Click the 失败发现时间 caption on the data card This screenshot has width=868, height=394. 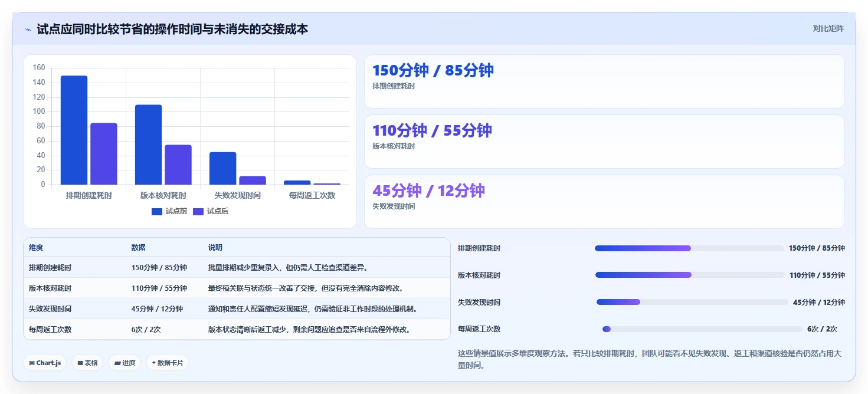(394, 206)
